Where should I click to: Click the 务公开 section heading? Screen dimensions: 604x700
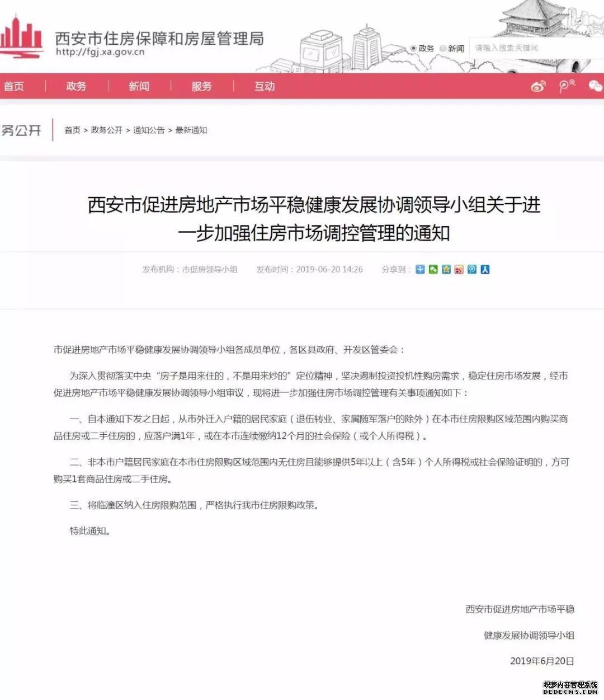(x=21, y=130)
